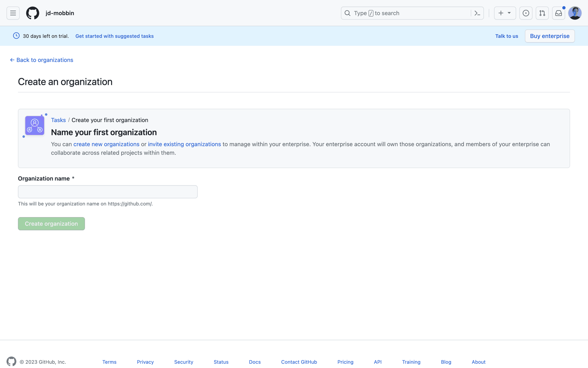Viewport: 588px width, 368px height.
Task: Click "30 days left on trial." text
Action: [x=46, y=36]
